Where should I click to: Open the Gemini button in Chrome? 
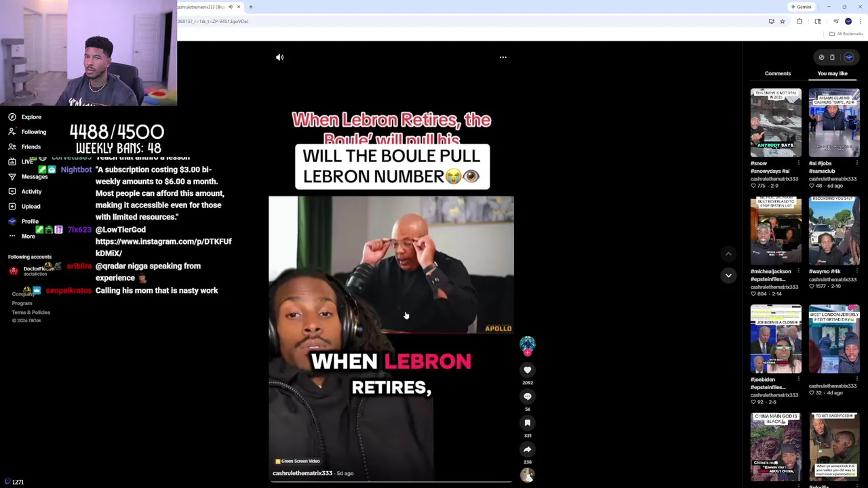(802, 7)
